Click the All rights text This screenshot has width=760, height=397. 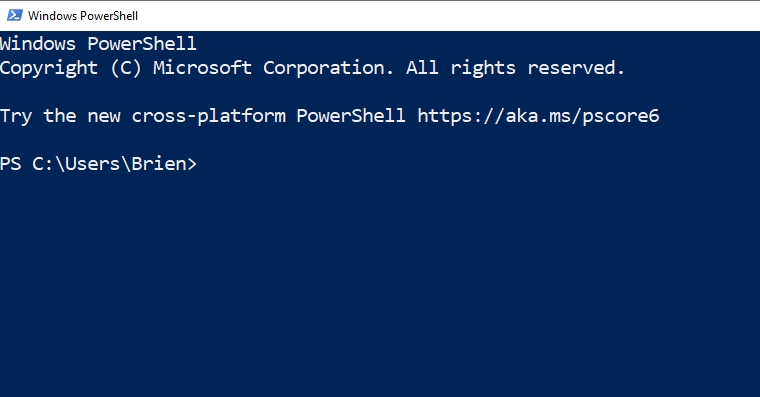click(460, 68)
